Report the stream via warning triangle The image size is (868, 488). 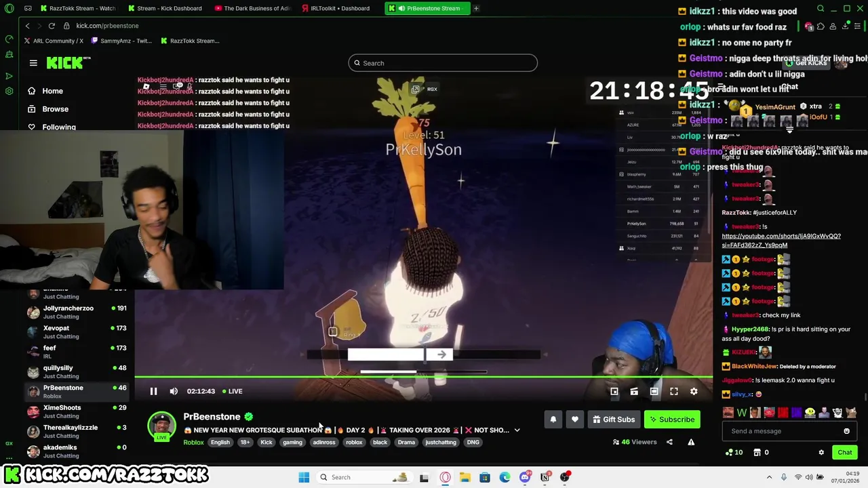[x=691, y=442]
